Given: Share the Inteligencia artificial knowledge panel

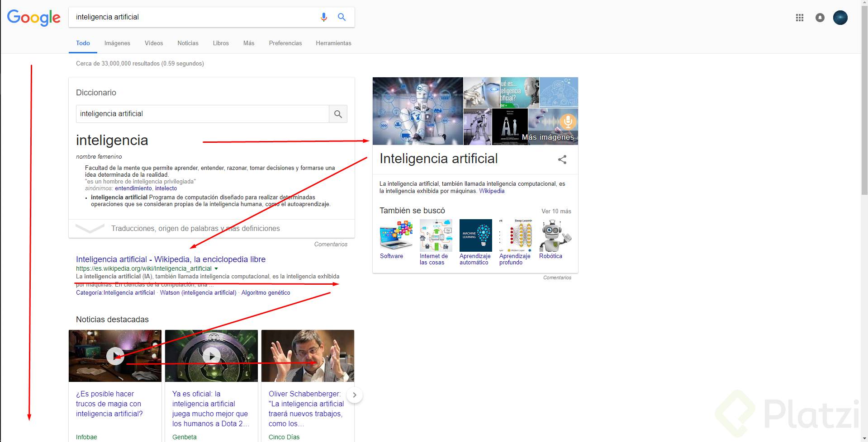Looking at the screenshot, I should tap(562, 160).
